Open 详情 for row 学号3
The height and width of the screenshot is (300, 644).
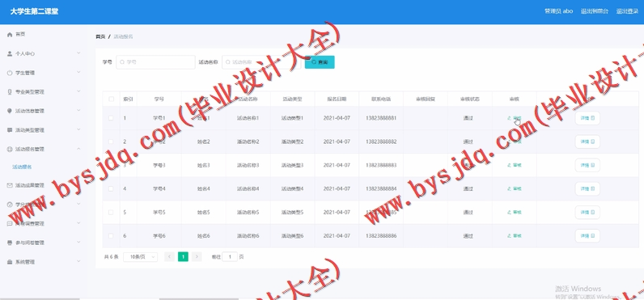pos(587,165)
